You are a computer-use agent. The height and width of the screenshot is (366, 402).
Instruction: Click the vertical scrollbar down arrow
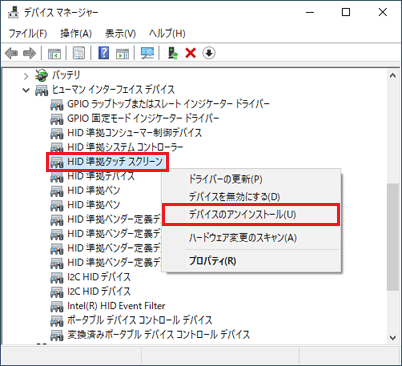[x=393, y=337]
